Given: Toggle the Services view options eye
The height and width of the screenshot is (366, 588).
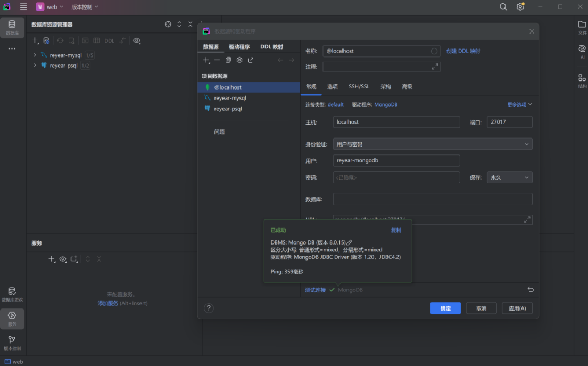Looking at the screenshot, I should pos(63,259).
